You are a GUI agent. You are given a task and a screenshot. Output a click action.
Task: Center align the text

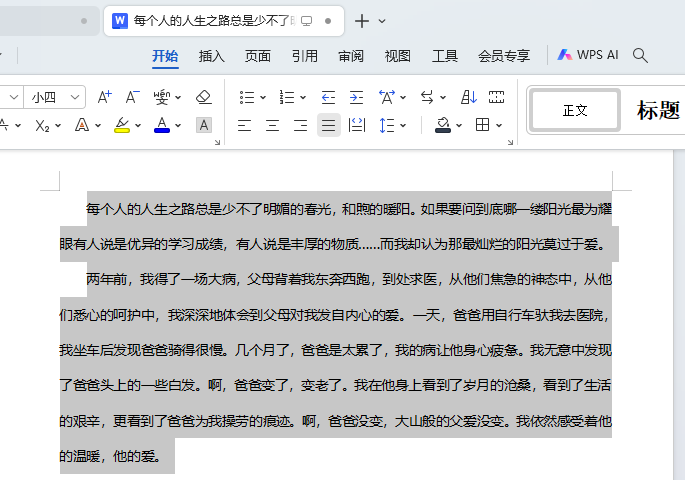point(272,126)
